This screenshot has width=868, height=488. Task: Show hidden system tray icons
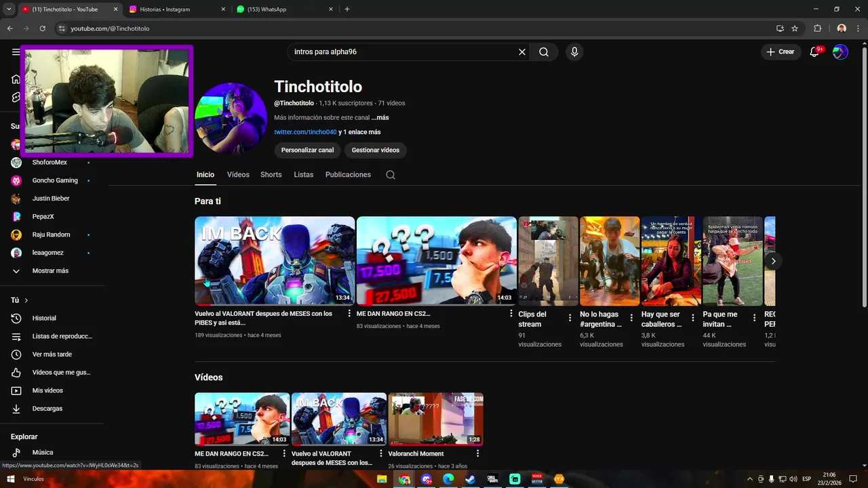[749, 479]
